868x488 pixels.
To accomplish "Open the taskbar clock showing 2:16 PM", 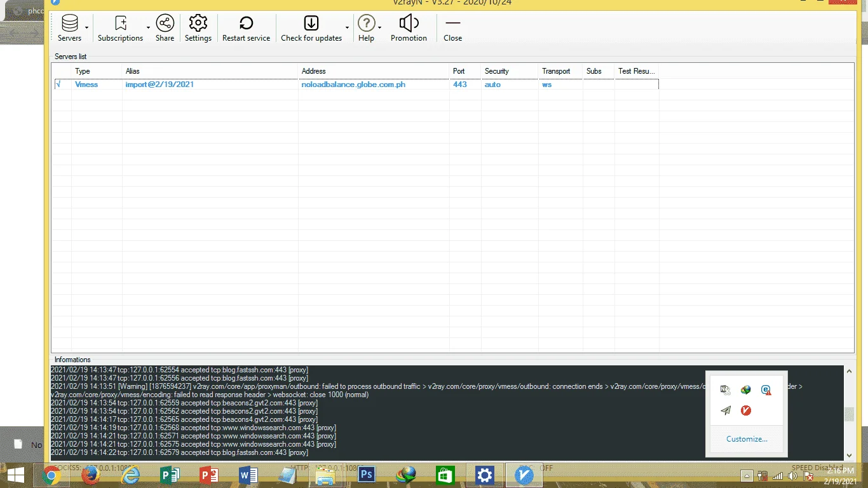I will (x=841, y=475).
